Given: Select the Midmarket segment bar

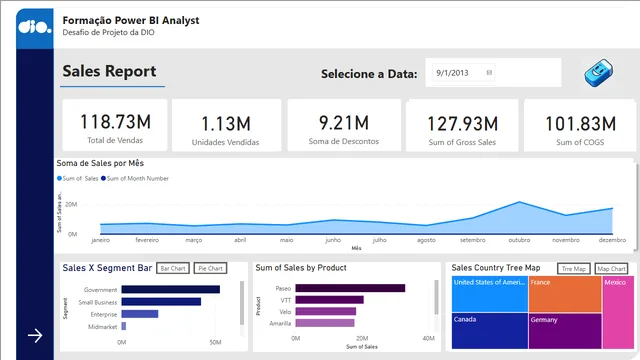Looking at the screenshot, I should pyautogui.click(x=124, y=326).
